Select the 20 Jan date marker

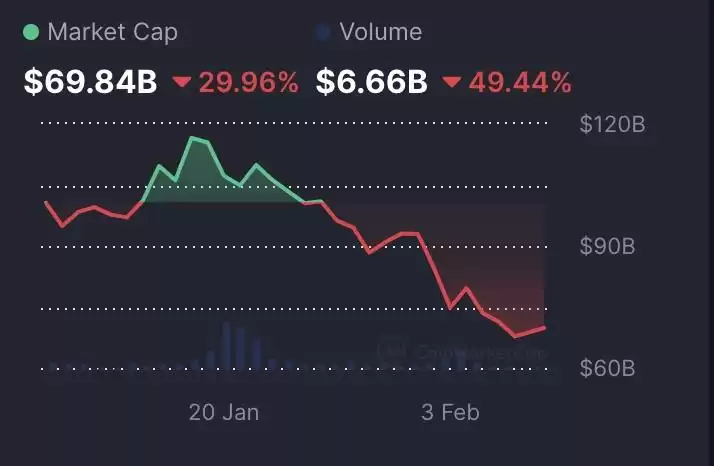[224, 412]
